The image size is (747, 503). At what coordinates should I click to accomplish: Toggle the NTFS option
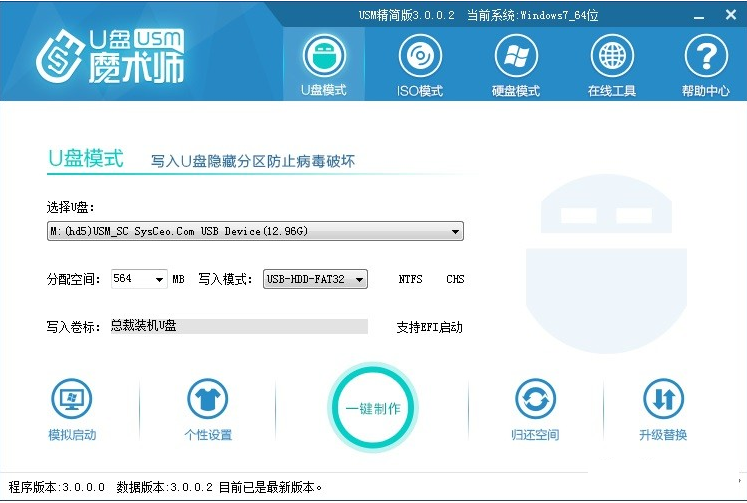pyautogui.click(x=410, y=279)
